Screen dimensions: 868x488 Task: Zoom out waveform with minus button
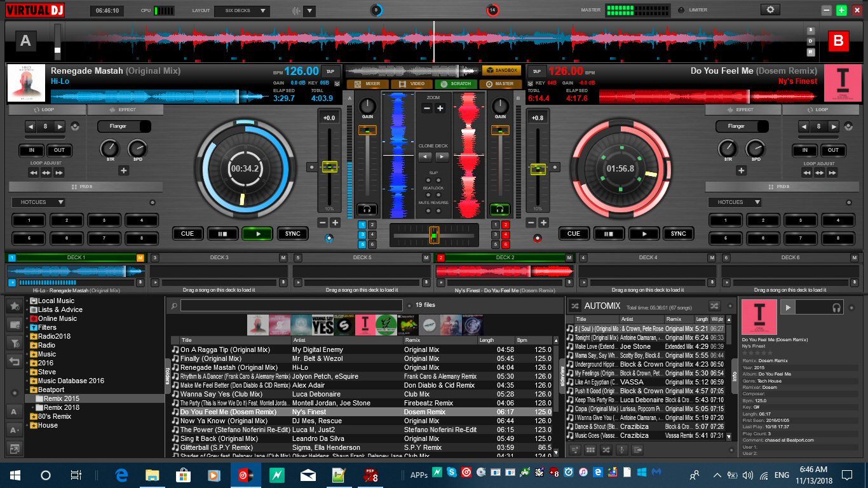point(427,109)
